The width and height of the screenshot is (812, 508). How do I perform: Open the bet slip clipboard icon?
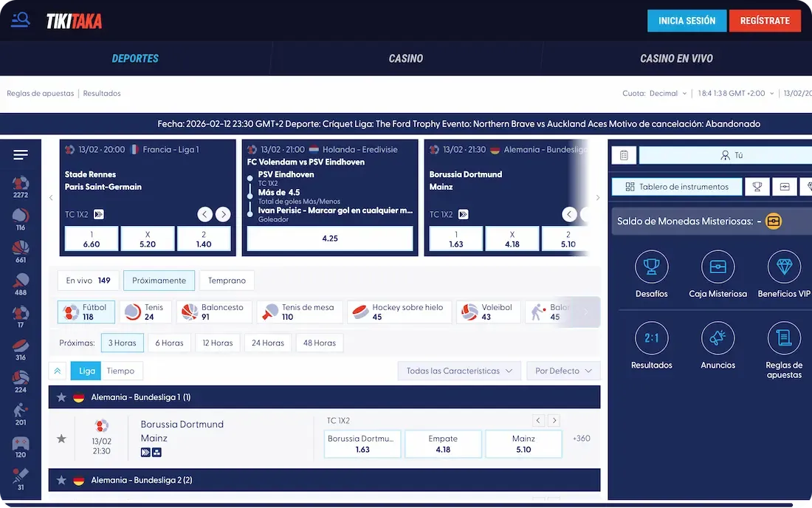[x=624, y=155]
